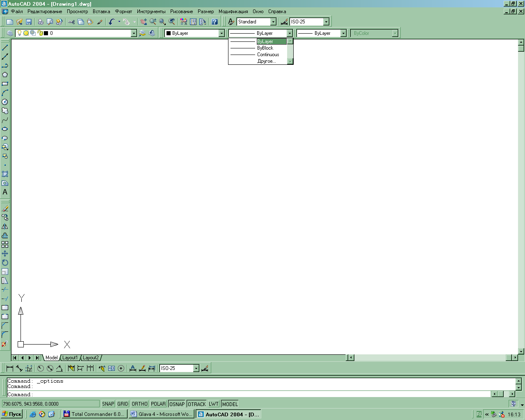Click the Open file icon

pyautogui.click(x=19, y=22)
